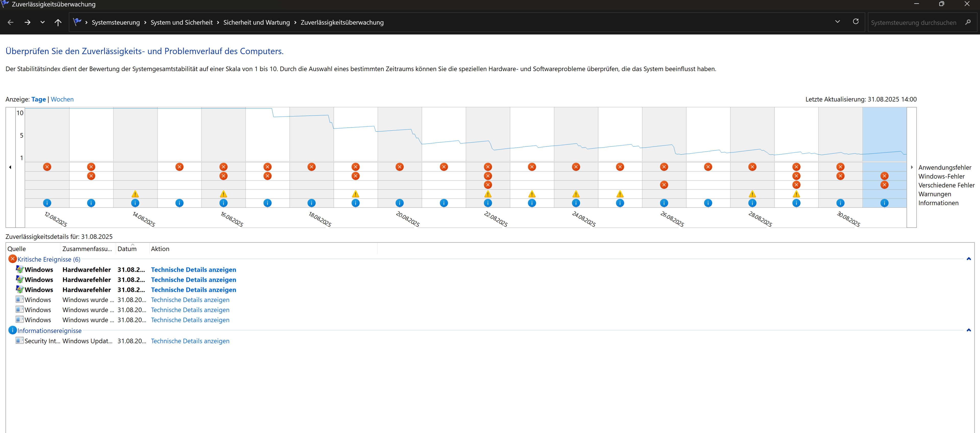Click the back navigation arrow
The image size is (980, 433).
click(x=10, y=22)
